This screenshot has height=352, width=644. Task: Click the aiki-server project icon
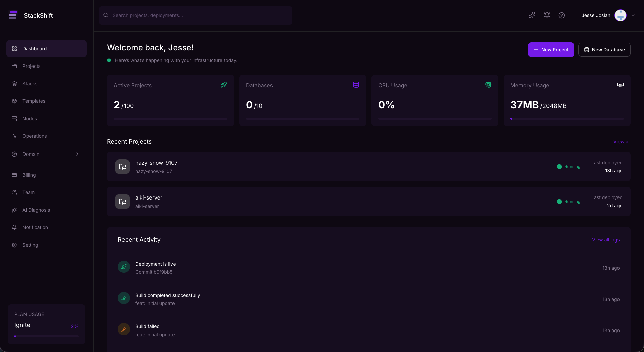[x=122, y=202]
